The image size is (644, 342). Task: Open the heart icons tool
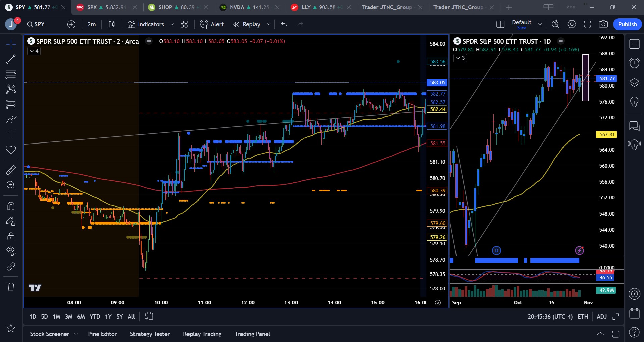pos(11,150)
